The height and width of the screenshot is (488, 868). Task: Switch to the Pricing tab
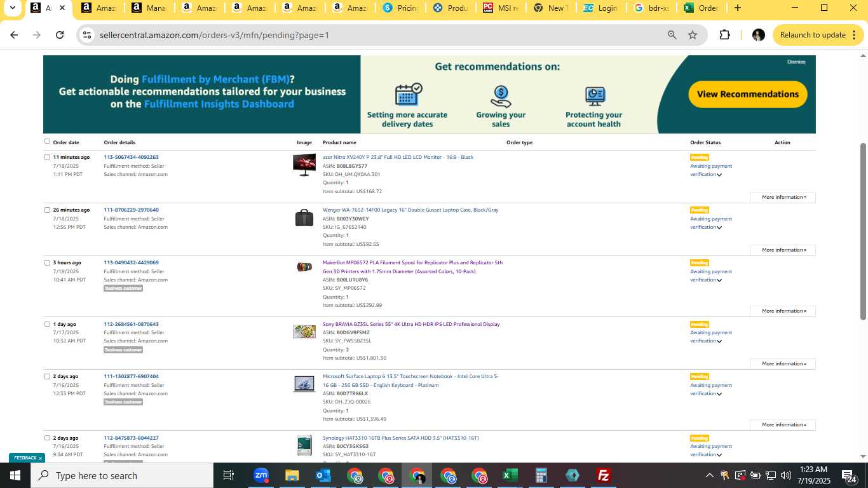400,8
